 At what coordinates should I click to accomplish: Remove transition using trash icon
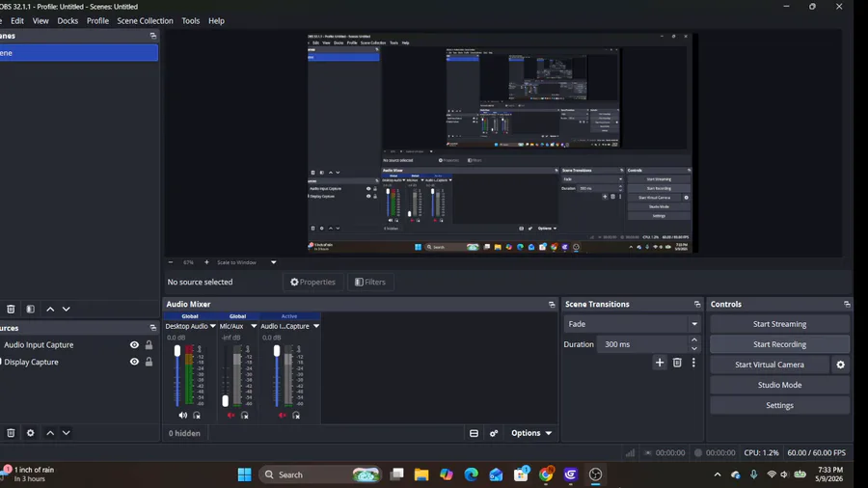point(677,363)
